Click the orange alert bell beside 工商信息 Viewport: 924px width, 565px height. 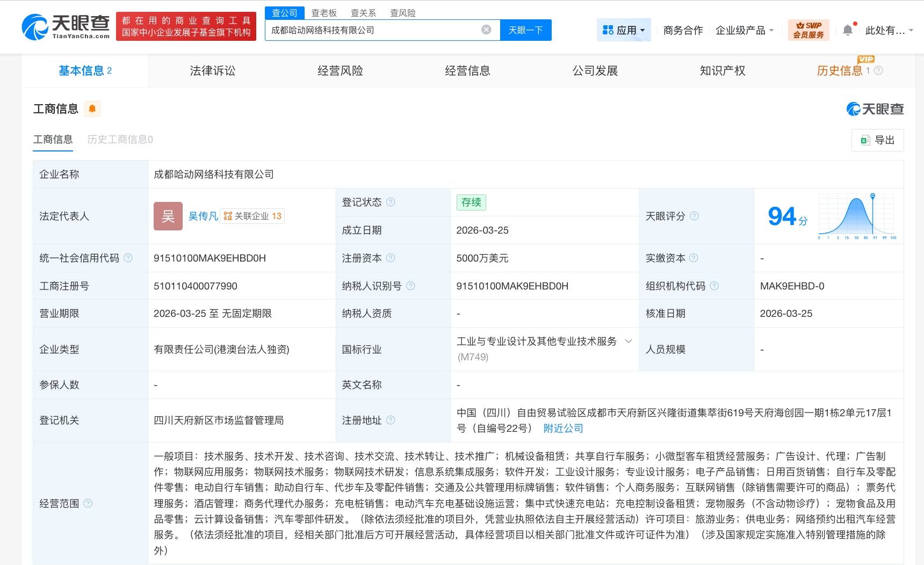pos(92,109)
